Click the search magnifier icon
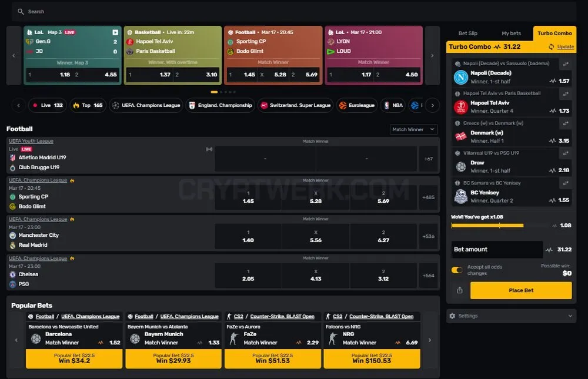This screenshot has width=588, height=379. pyautogui.click(x=21, y=12)
